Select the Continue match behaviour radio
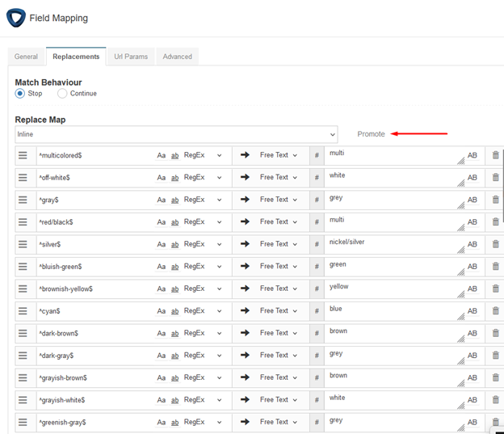This screenshot has width=504, height=434. (62, 94)
